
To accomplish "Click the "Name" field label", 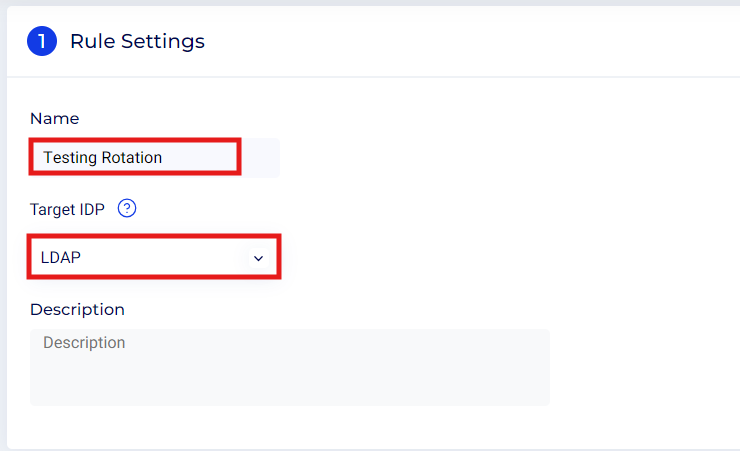I will coord(54,118).
